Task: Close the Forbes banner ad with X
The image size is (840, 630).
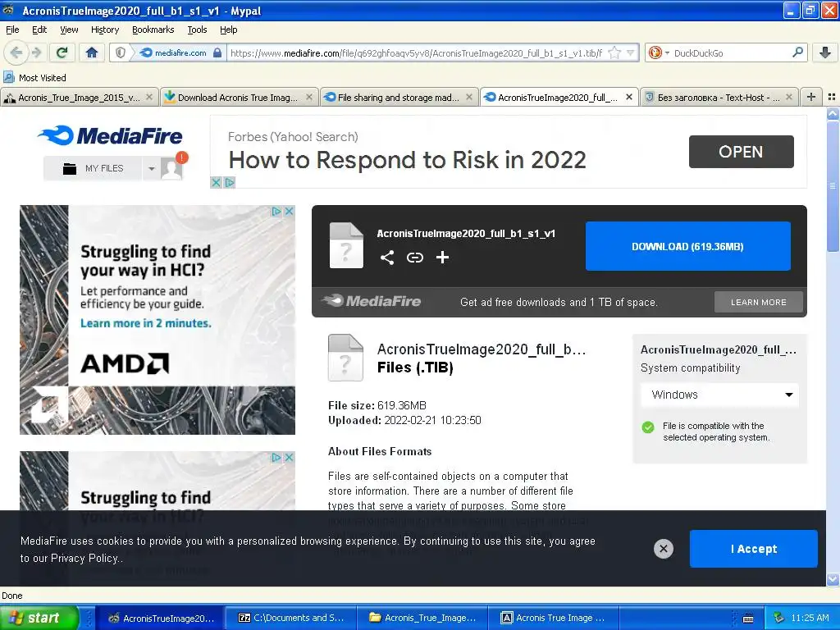Action: coord(216,183)
